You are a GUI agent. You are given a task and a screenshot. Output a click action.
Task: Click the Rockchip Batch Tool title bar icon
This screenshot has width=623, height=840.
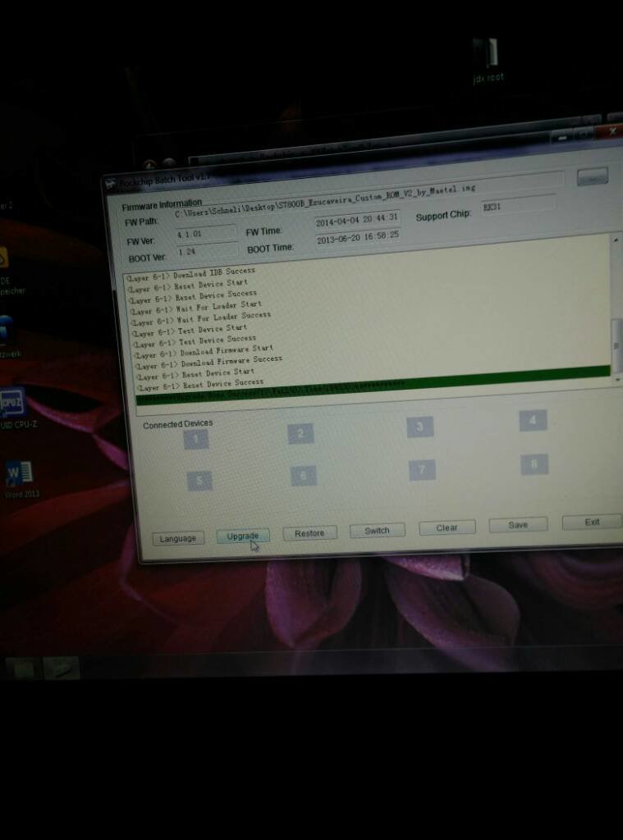pyautogui.click(x=111, y=185)
